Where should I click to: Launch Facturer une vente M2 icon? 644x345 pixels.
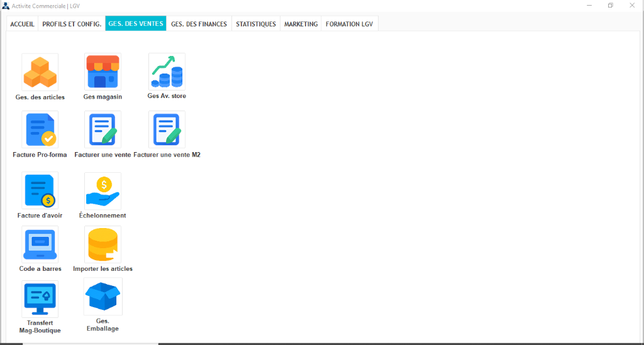(x=167, y=129)
